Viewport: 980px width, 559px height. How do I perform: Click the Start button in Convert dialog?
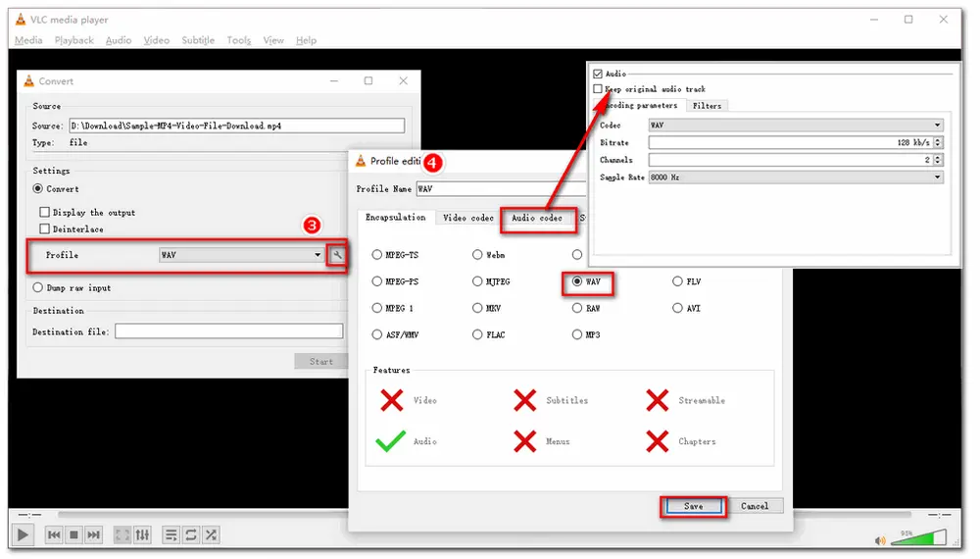pos(321,362)
